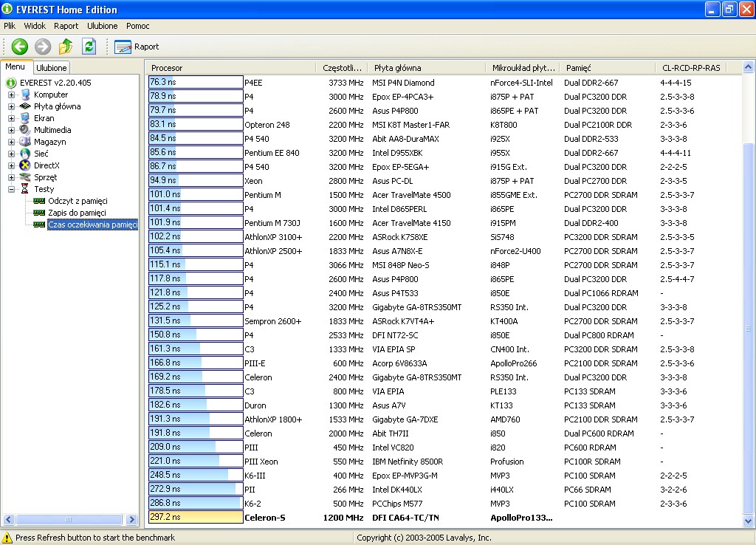The height and width of the screenshot is (545, 756).
Task: Click the EVEREST v2.20.405 root icon
Action: click(x=11, y=83)
